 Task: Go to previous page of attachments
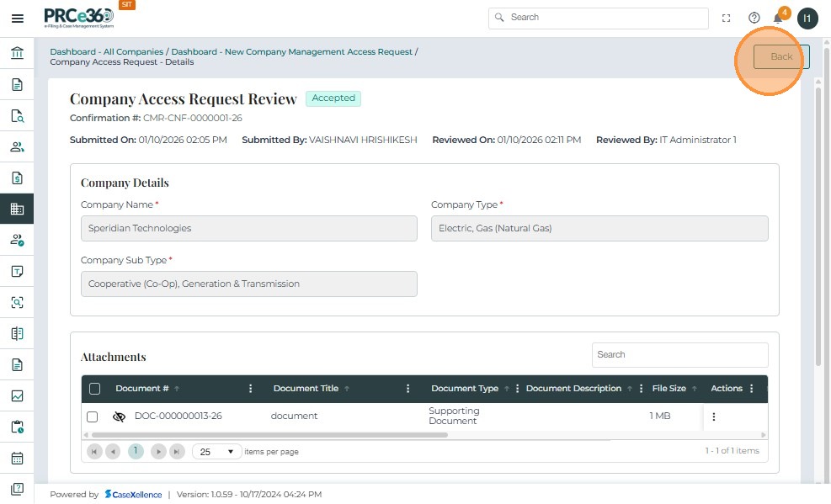click(x=113, y=452)
